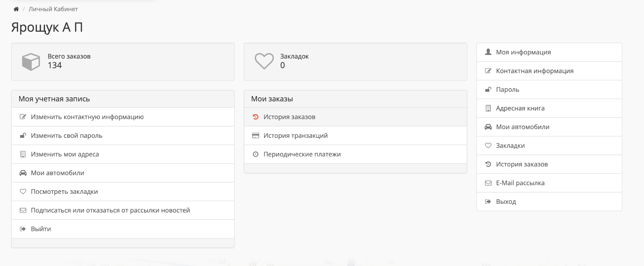Viewport: 644px width, 266px height.
Task: Click the envelope icon next to Подписаться или отказаться
Action: point(23,210)
